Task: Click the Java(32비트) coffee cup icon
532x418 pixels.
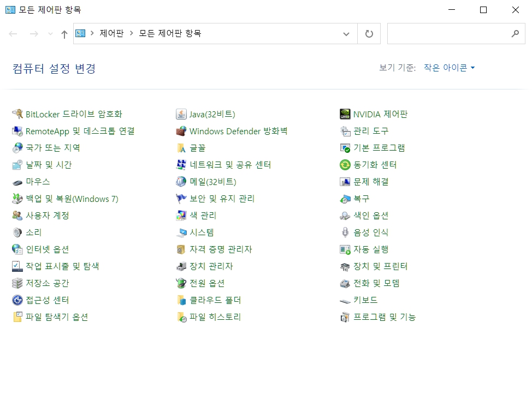Action: coord(181,114)
